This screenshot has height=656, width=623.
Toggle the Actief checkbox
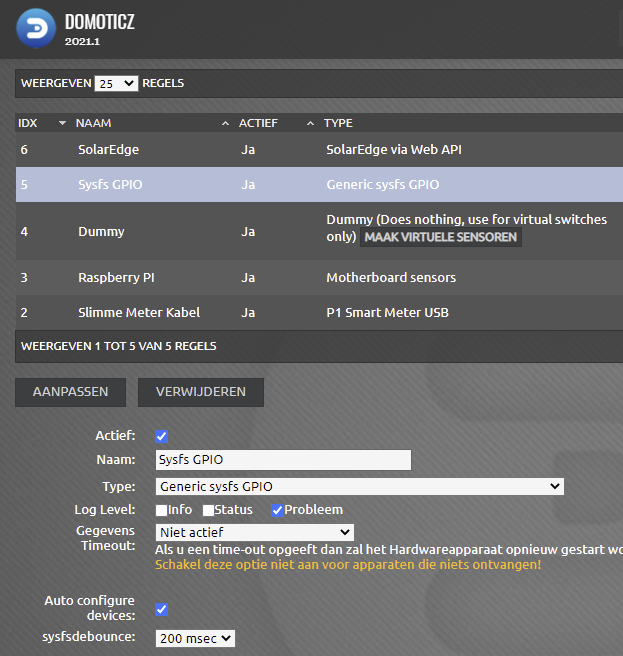[162, 436]
